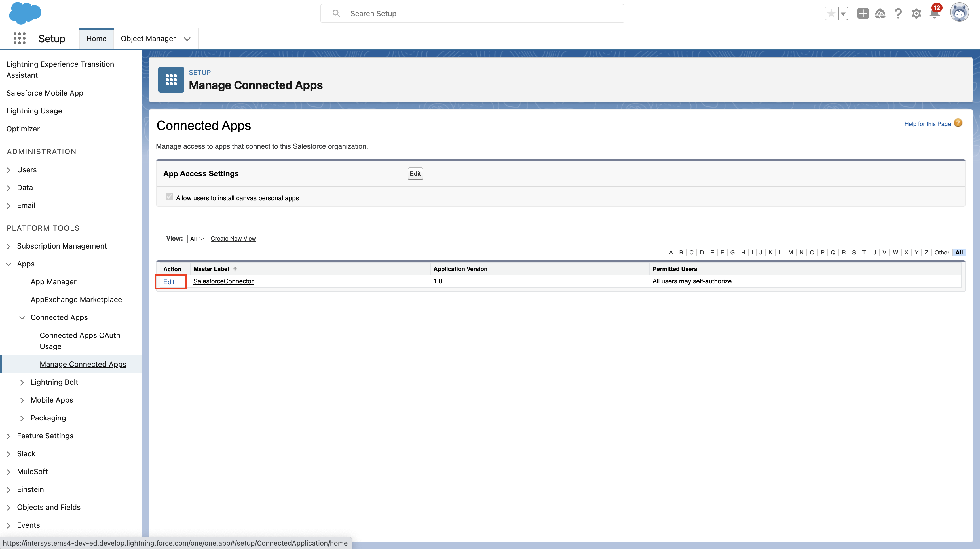Collapse the Connected Apps tree node
This screenshot has width=980, height=549.
(x=22, y=317)
